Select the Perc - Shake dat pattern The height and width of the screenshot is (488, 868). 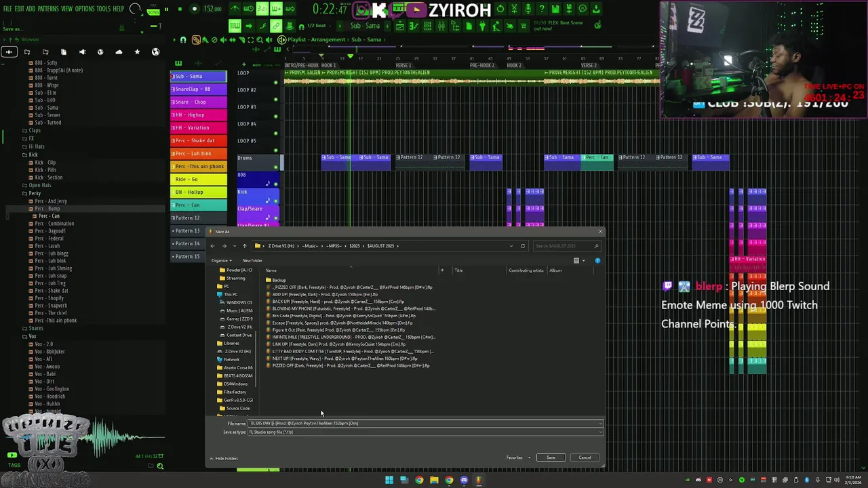[x=199, y=140]
